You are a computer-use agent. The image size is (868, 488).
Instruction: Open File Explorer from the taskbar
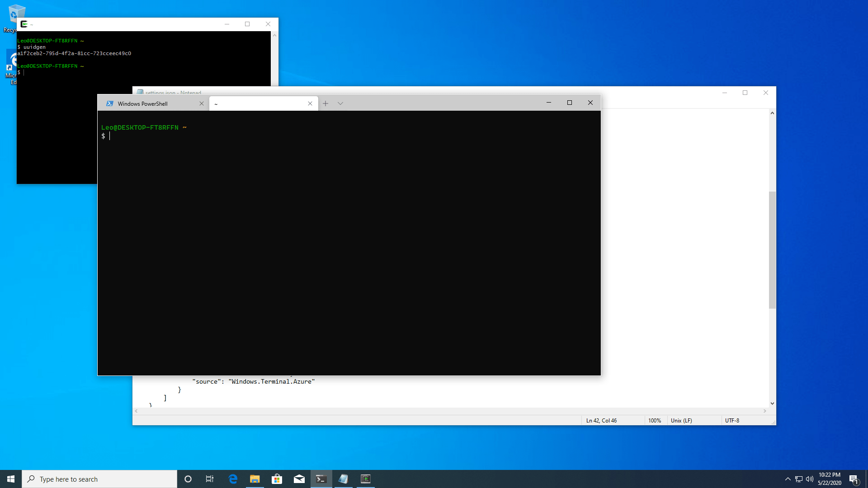(x=255, y=479)
